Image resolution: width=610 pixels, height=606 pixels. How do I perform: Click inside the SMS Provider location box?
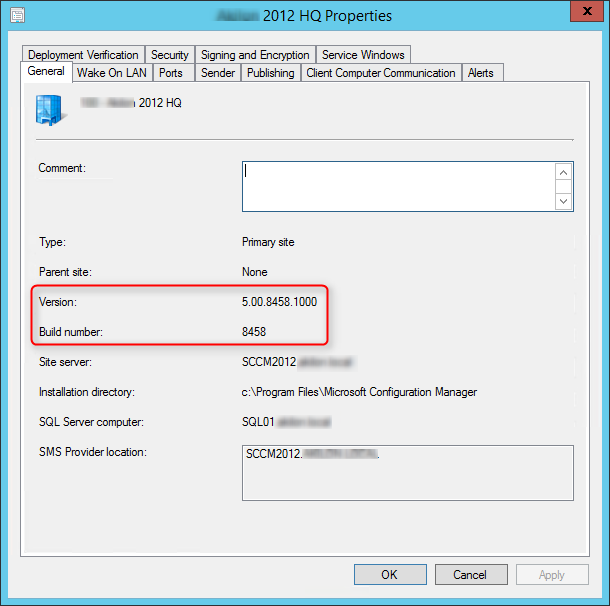(x=408, y=473)
